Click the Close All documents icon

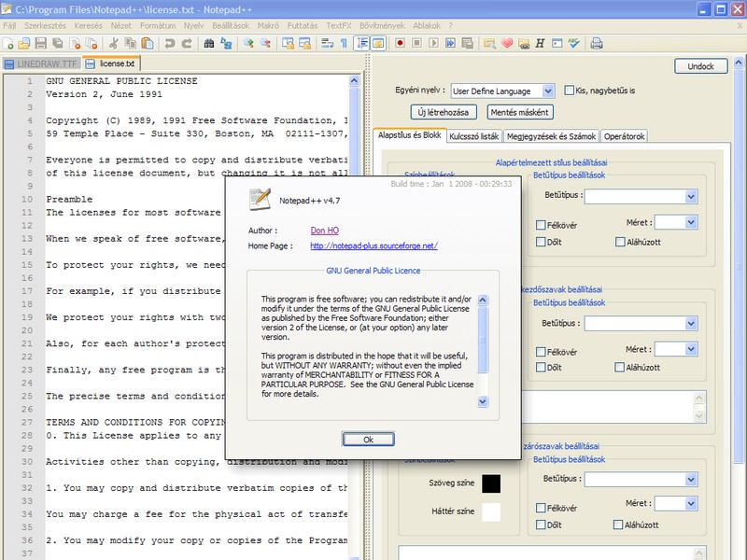pos(92,44)
